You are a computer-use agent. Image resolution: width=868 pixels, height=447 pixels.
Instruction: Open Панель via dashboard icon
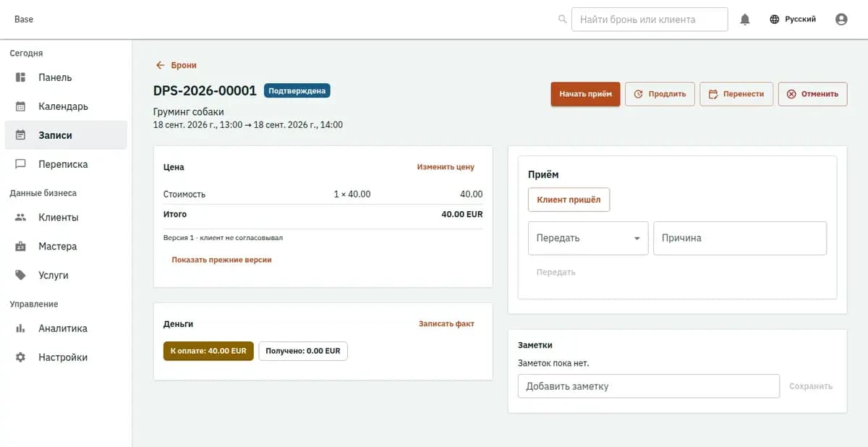21,77
